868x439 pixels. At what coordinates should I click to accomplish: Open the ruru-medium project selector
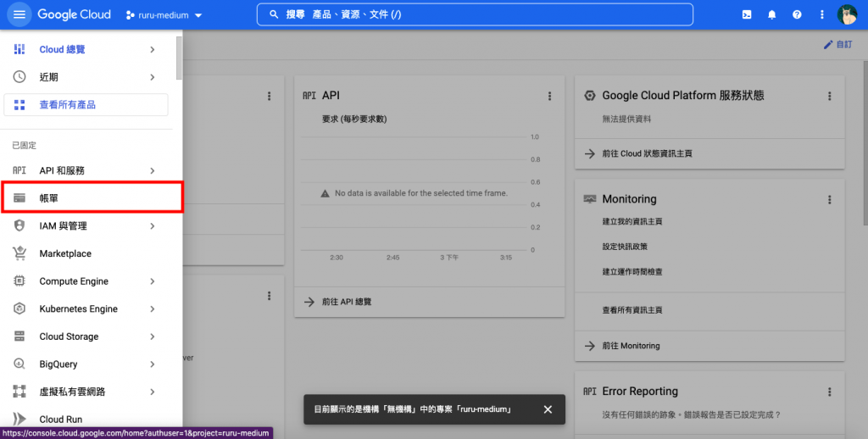pyautogui.click(x=164, y=15)
